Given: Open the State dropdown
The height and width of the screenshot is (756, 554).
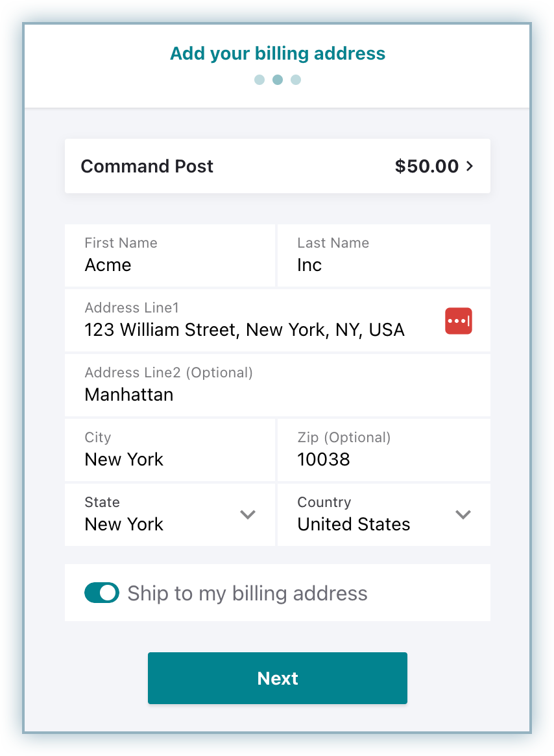Looking at the screenshot, I should point(170,515).
